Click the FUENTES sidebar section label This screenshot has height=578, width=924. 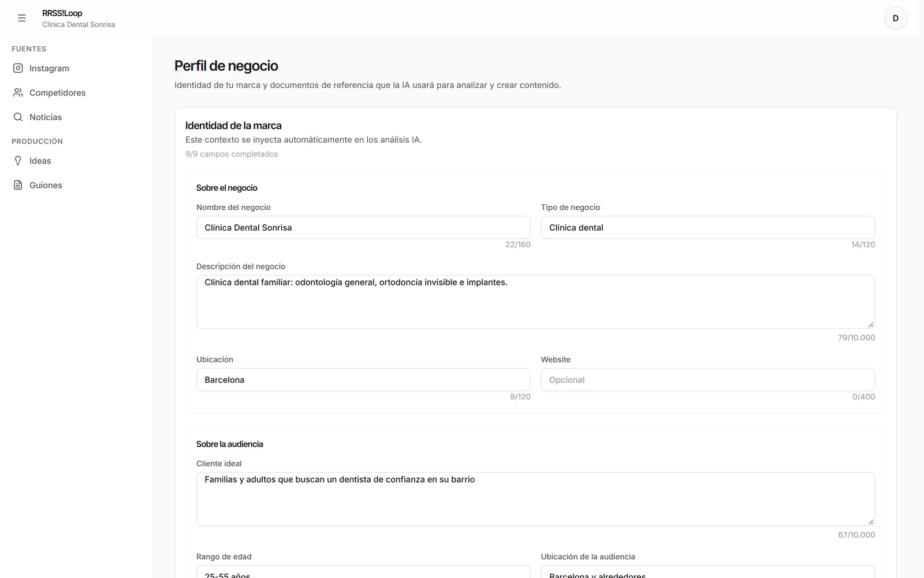29,49
